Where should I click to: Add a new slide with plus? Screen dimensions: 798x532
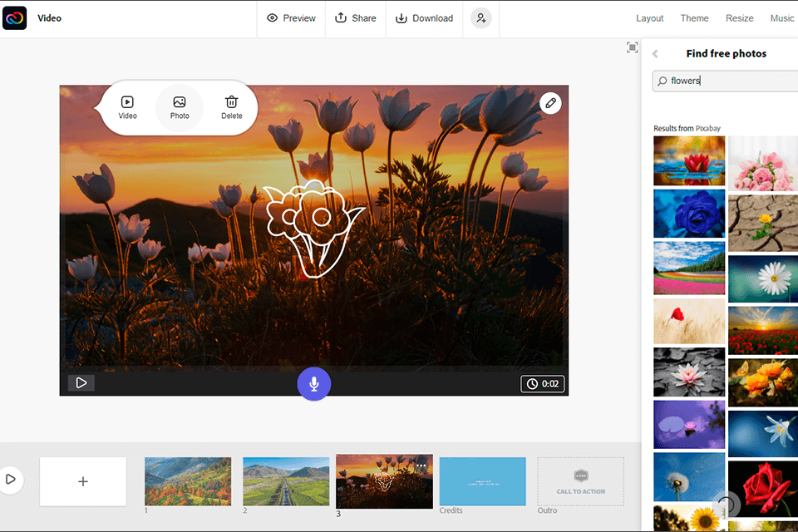pos(83,481)
